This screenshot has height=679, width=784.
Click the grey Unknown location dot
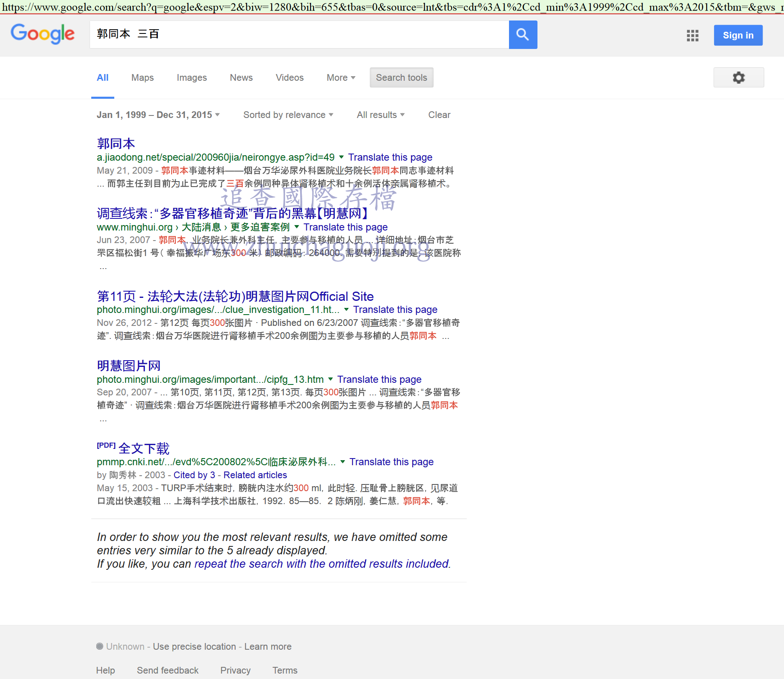tap(100, 646)
